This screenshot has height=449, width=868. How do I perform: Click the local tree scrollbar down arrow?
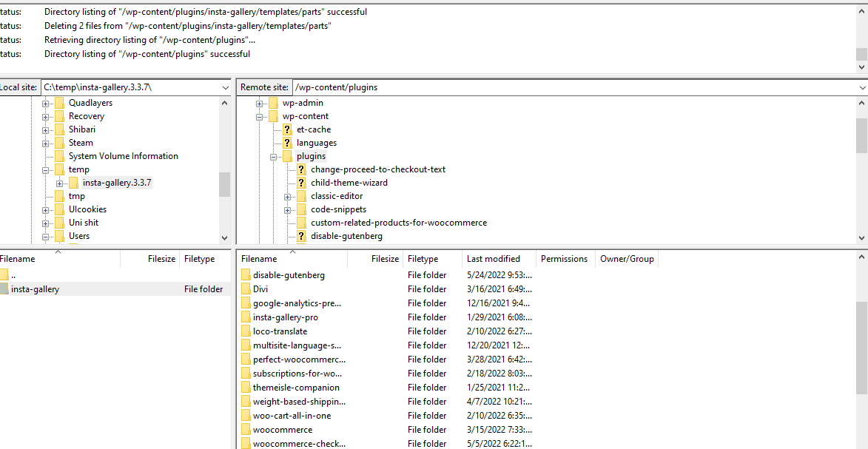pyautogui.click(x=224, y=237)
